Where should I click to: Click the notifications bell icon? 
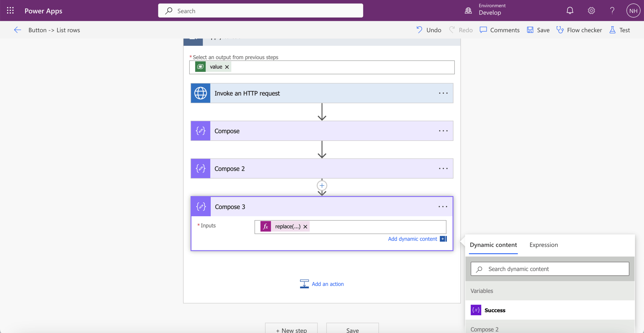coord(570,11)
